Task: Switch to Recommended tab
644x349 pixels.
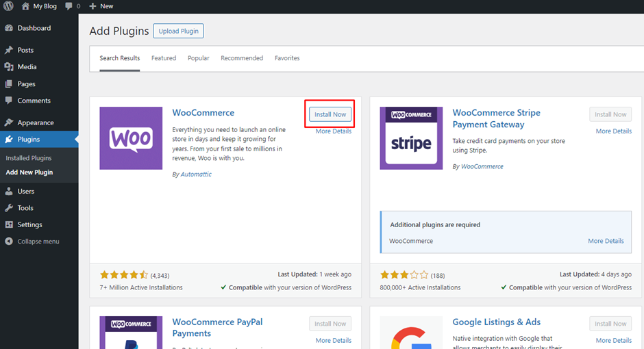Action: click(x=242, y=58)
